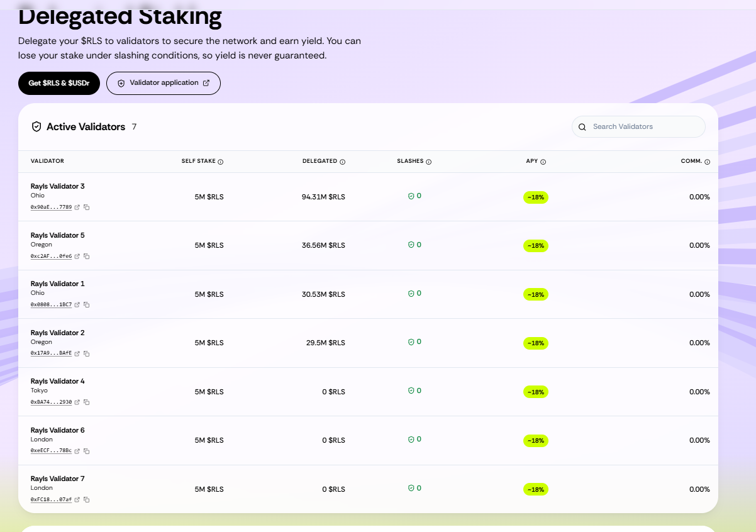Copy the address 0x17A9...BAfE
Screen dimensions: 756x532
[87, 353]
